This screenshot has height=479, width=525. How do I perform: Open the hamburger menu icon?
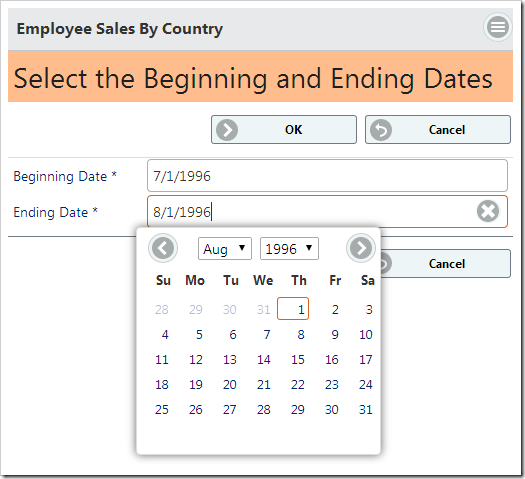pyautogui.click(x=498, y=27)
